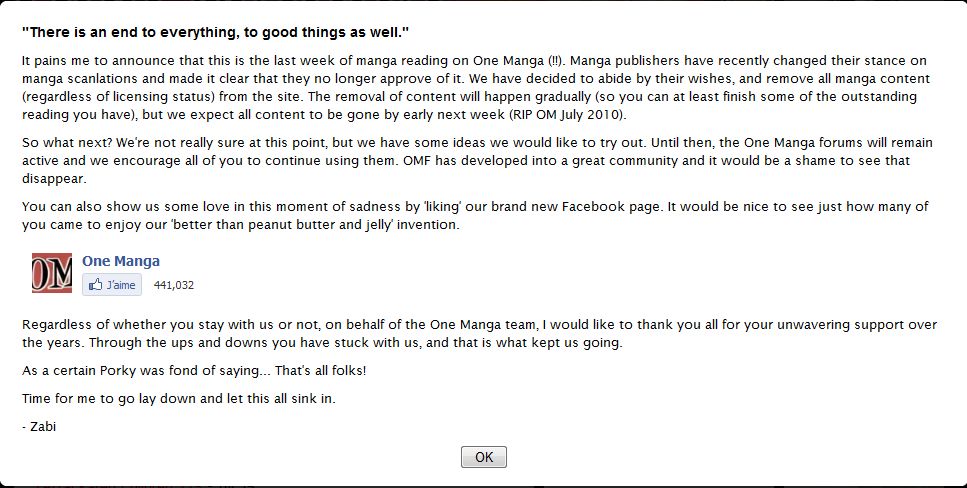The width and height of the screenshot is (967, 488).
Task: Click the bold quote heading about endings
Action: pyautogui.click(x=216, y=32)
